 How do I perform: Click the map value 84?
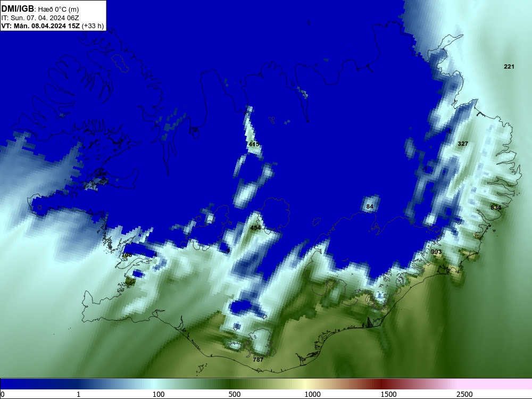click(370, 206)
